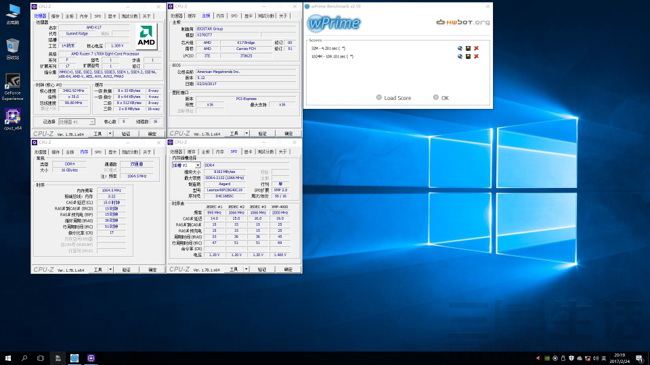Screen dimensions: 650x365
Task: Submit the 1024M score via the globe icon
Action: [x=460, y=56]
